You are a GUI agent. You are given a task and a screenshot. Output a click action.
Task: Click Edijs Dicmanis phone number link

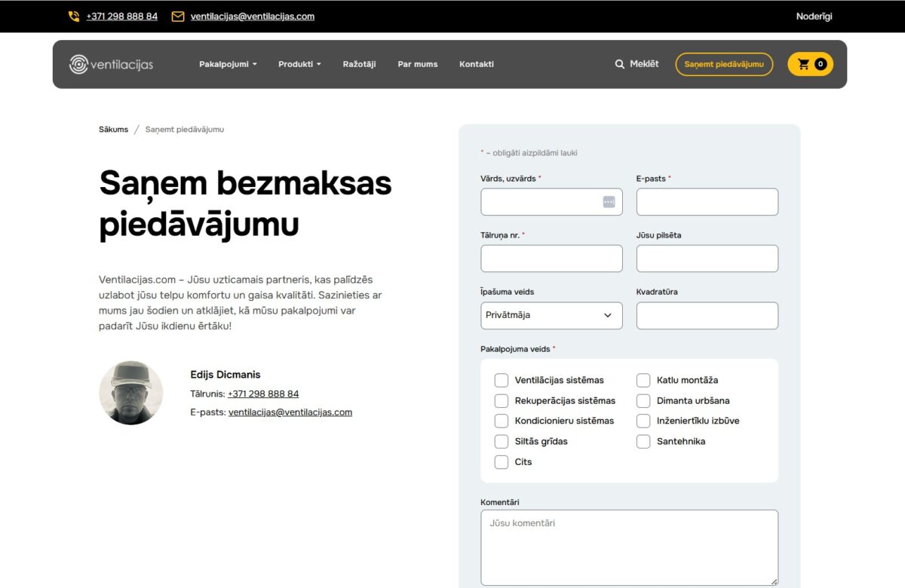tap(263, 394)
